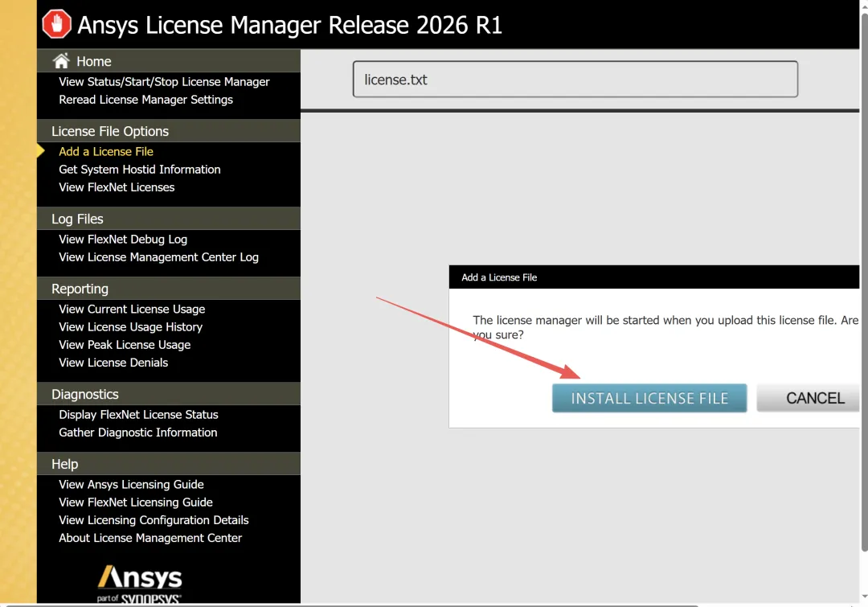Click the INSTALL LICENSE FILE button
The width and height of the screenshot is (868, 607).
[649, 398]
